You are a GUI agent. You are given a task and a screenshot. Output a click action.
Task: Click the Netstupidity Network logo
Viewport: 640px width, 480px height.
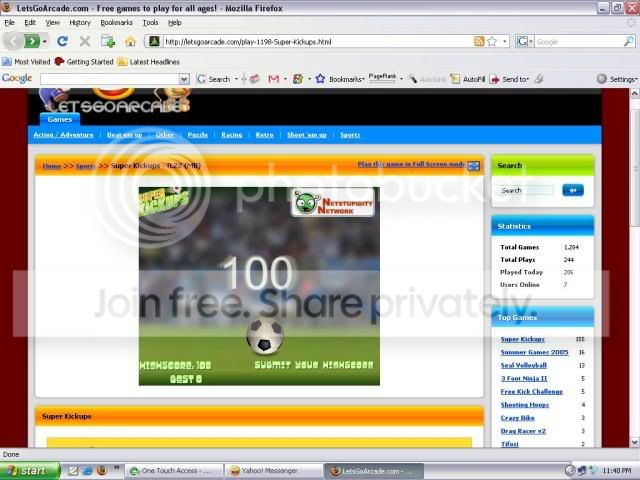[x=333, y=202]
